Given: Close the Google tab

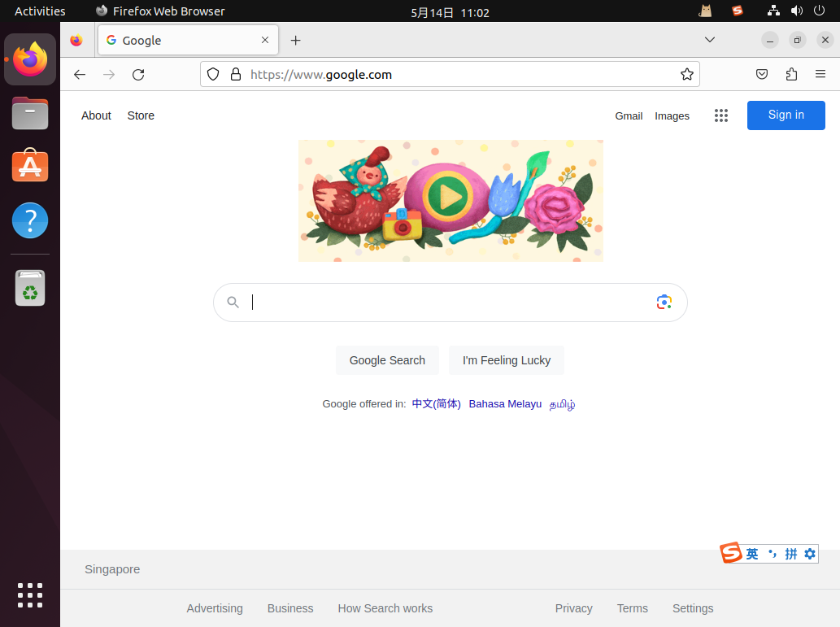Looking at the screenshot, I should (x=264, y=40).
